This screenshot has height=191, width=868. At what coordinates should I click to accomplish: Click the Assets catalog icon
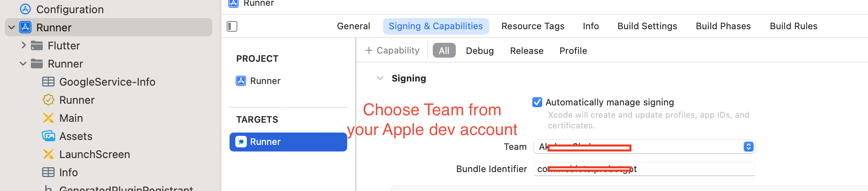pos(48,136)
